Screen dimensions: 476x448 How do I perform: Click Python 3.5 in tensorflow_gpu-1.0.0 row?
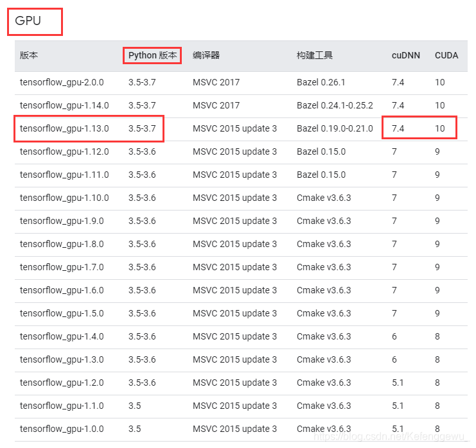pyautogui.click(x=134, y=429)
